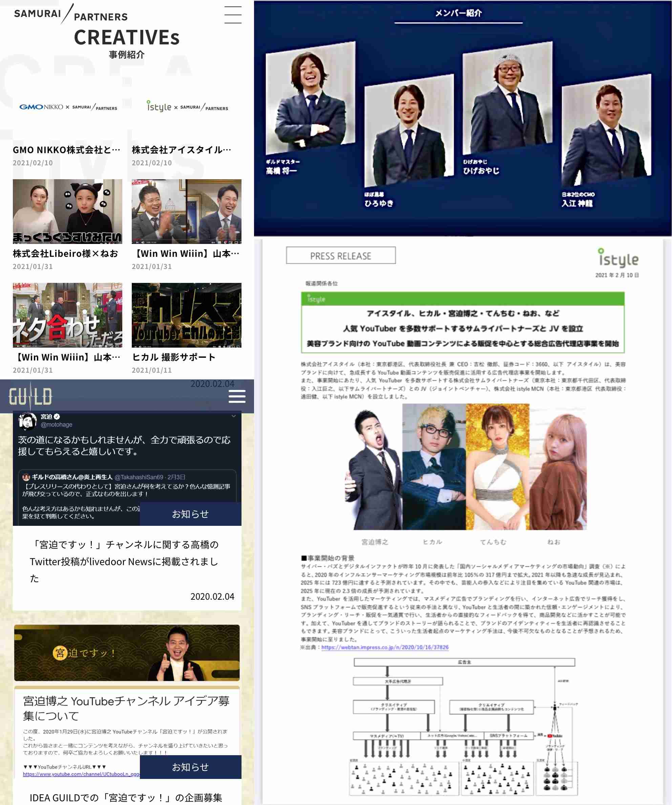This screenshot has height=805, width=672.
Task: Open the ネタ合わせ video thumbnail
Action: tap(67, 315)
